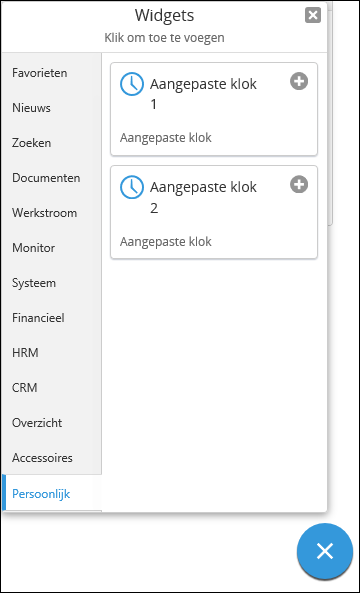The height and width of the screenshot is (593, 360).
Task: Click clock icon of Aangepaste klok 2
Action: pos(132,187)
